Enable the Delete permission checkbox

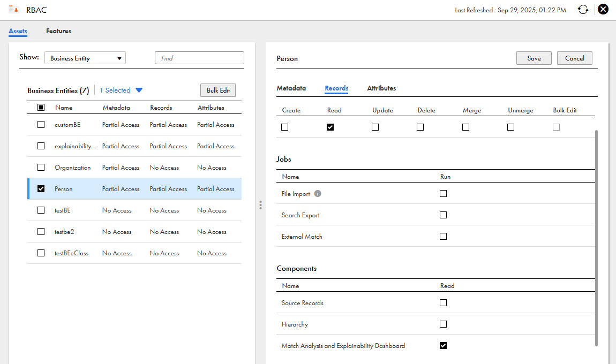click(x=420, y=127)
